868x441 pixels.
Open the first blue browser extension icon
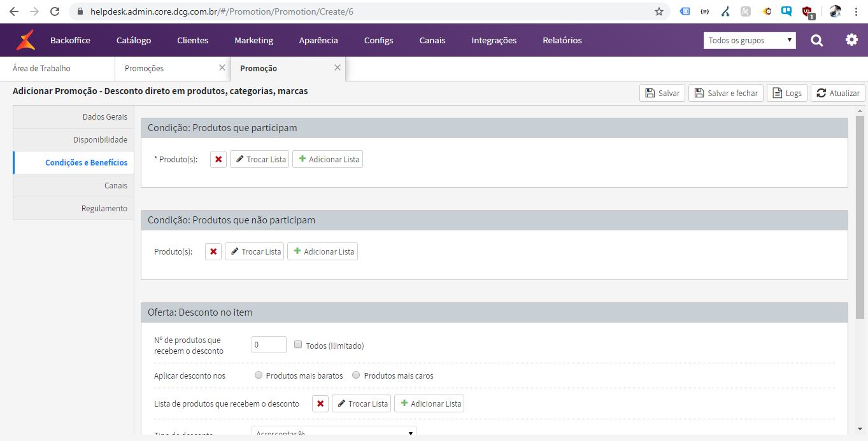click(x=685, y=11)
